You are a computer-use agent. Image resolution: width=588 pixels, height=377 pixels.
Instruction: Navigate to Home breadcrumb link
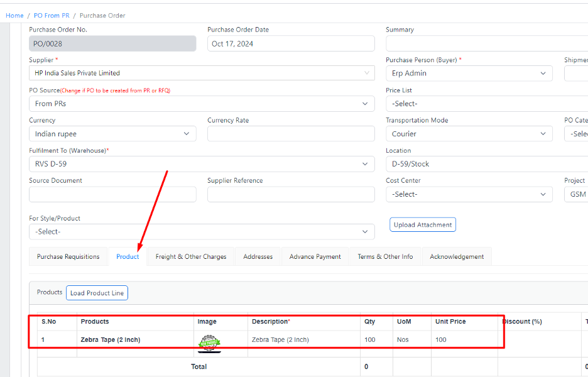[14, 16]
